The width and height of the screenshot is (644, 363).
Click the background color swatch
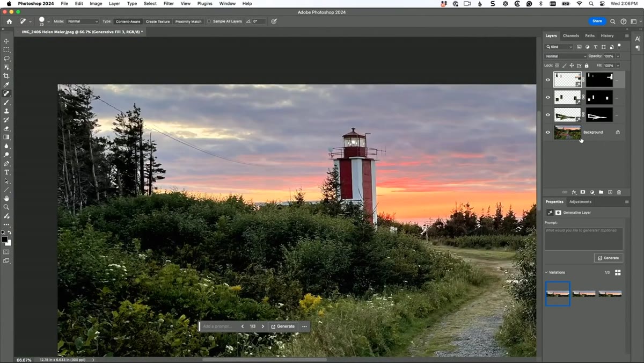(9, 243)
